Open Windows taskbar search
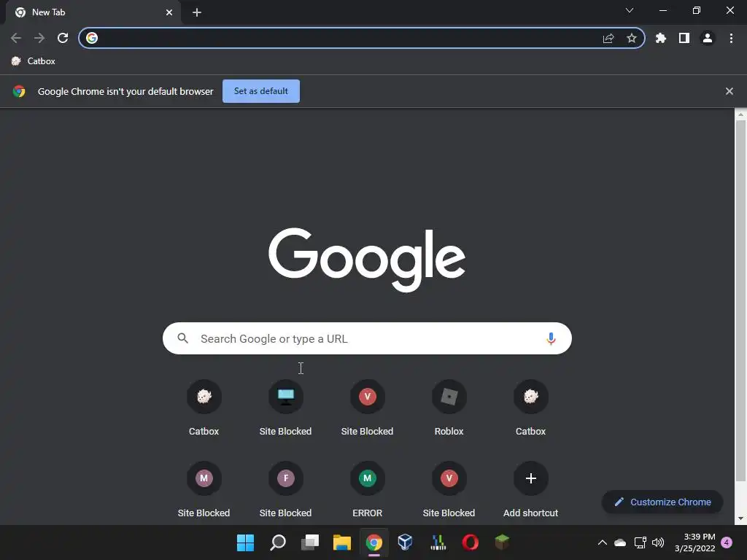This screenshot has height=560, width=747. (x=278, y=542)
